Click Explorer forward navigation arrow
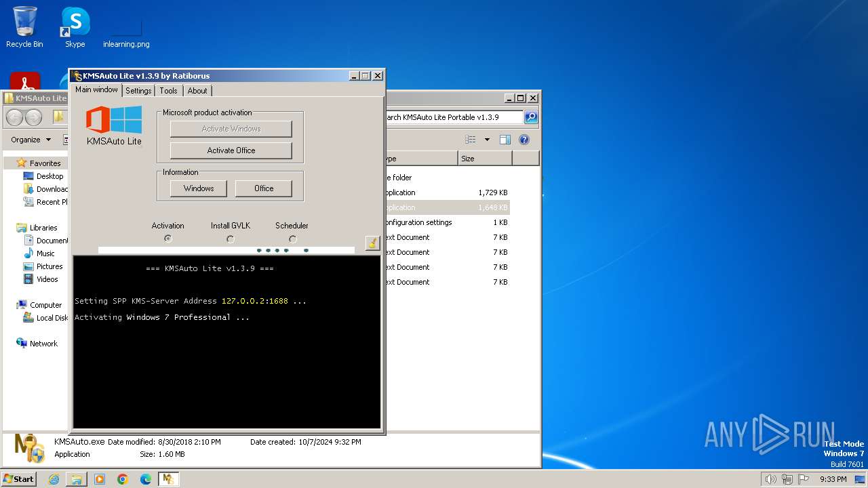This screenshot has height=488, width=868. [33, 117]
